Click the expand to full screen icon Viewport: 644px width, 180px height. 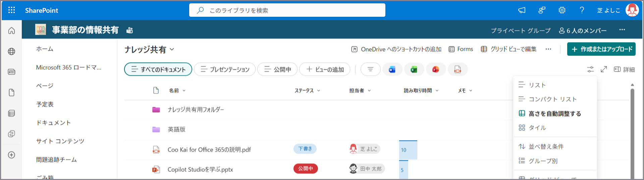(x=604, y=70)
